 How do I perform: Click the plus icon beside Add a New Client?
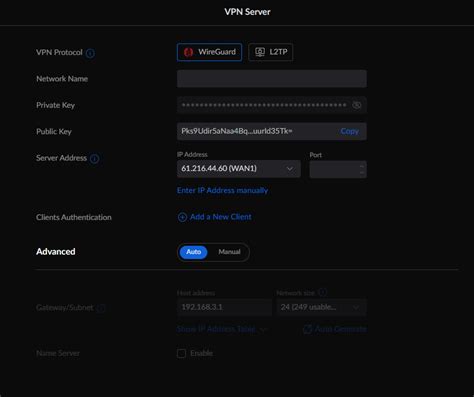tap(182, 217)
